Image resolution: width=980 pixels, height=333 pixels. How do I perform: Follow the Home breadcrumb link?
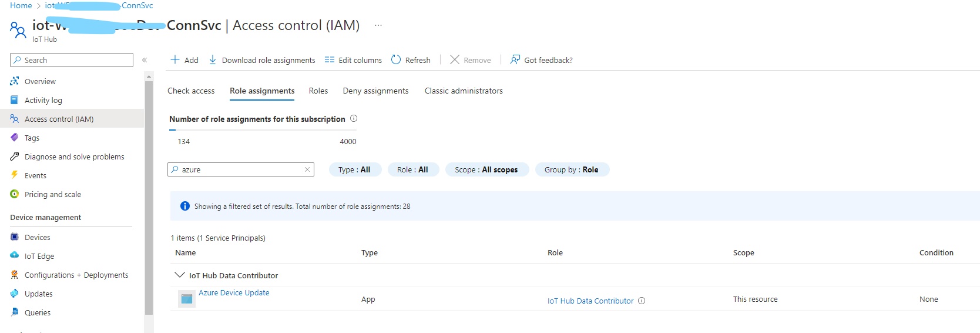tap(21, 5)
